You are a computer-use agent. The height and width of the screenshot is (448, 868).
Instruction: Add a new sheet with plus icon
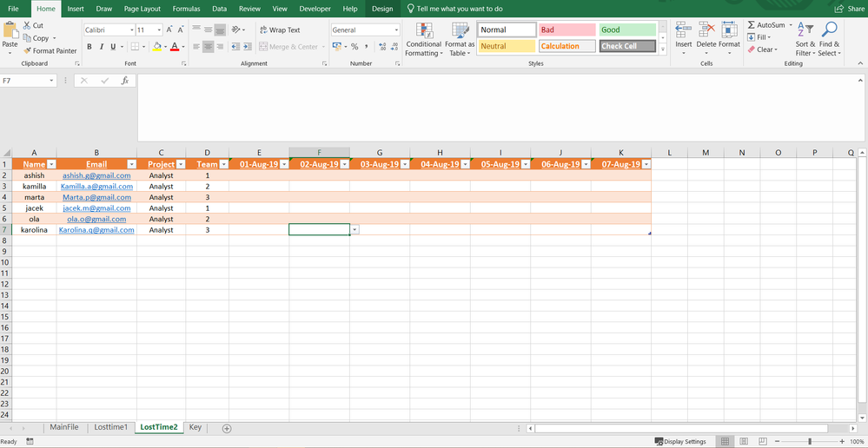tap(227, 428)
